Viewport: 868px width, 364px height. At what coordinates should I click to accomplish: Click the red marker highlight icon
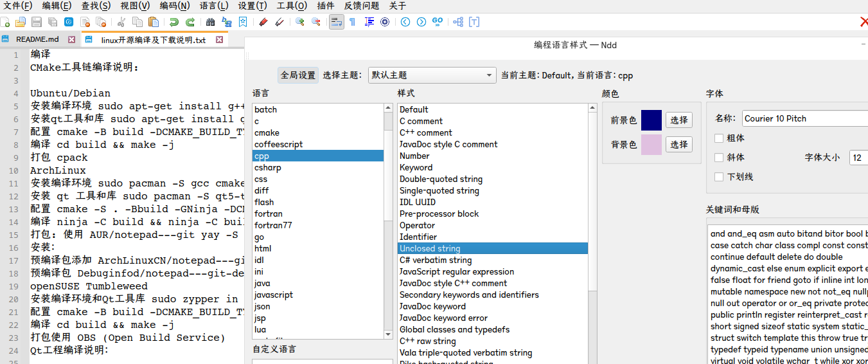(263, 22)
